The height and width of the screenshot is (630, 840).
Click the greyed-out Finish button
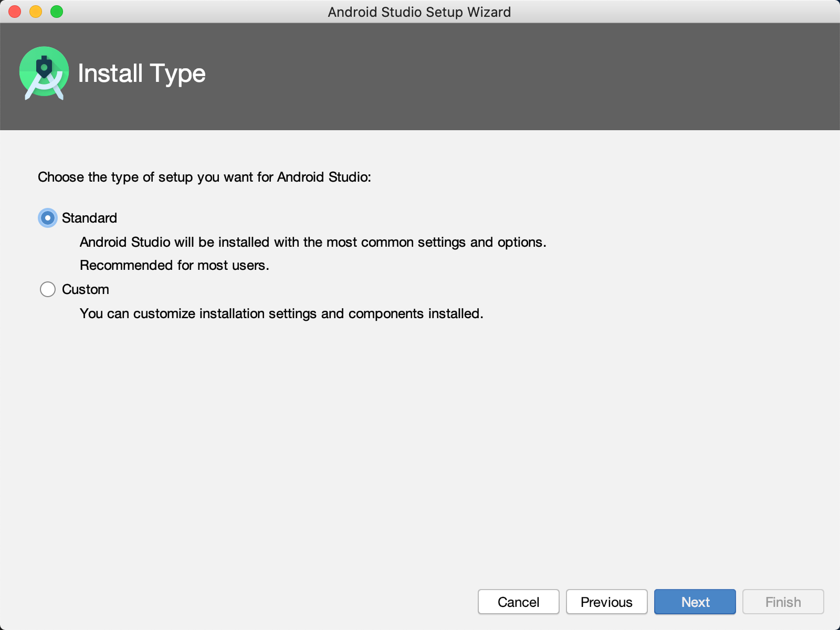(783, 602)
